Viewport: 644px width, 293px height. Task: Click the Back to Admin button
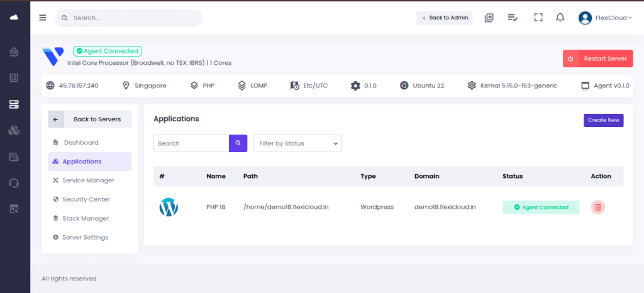(x=444, y=18)
